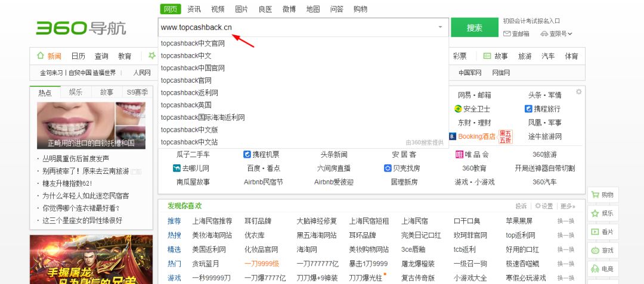The width and height of the screenshot is (644, 284).
Task: Open 美妆海淘网站 in 热搜 row
Action: click(212, 235)
